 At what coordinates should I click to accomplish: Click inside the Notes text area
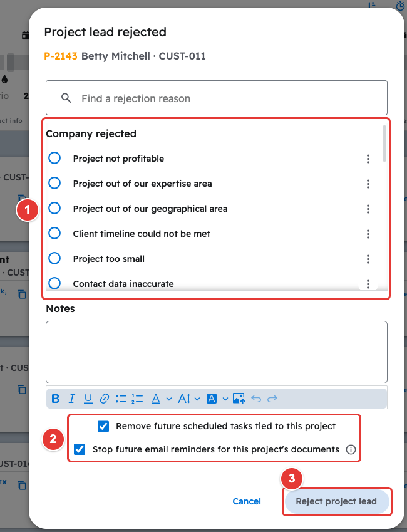coord(217,352)
